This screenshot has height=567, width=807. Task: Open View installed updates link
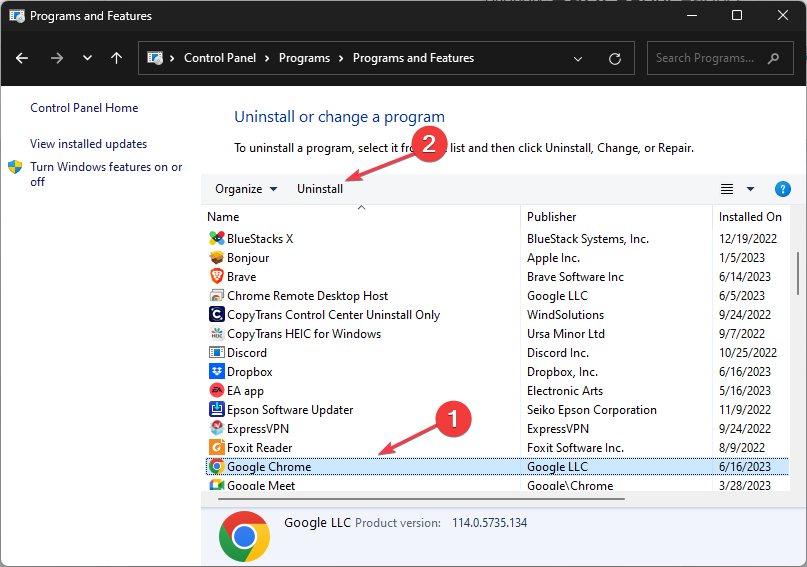[89, 144]
